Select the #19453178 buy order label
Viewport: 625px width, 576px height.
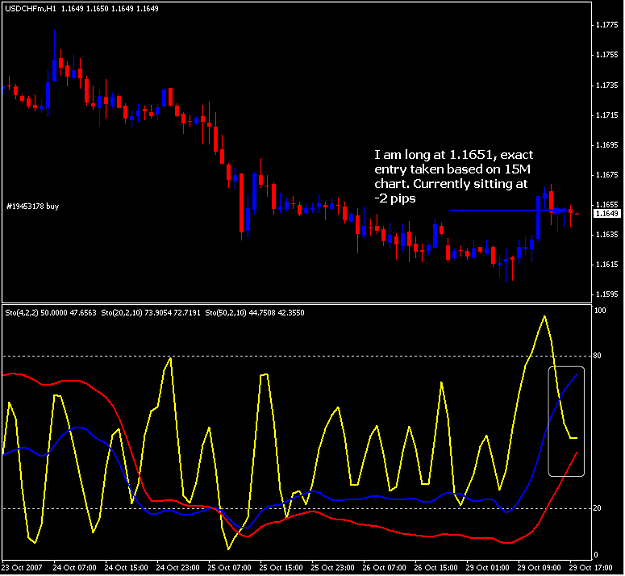(33, 206)
